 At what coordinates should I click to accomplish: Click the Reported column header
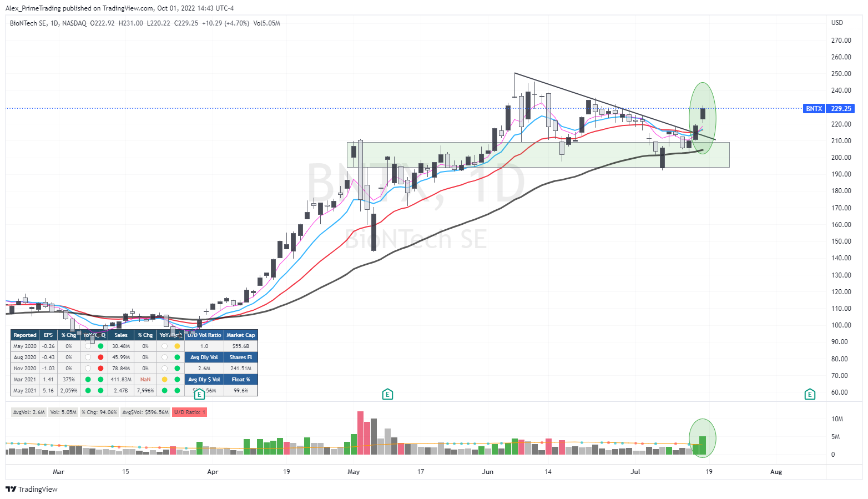click(25, 335)
